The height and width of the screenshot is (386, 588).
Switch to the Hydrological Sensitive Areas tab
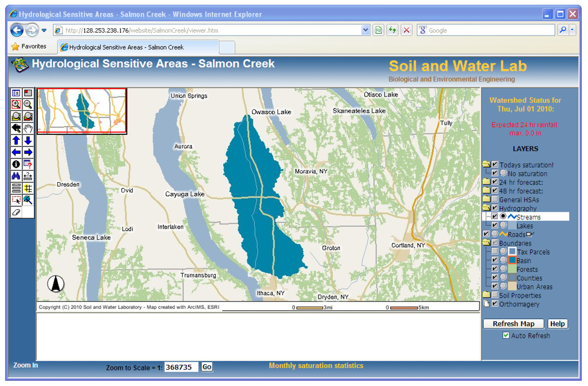click(138, 47)
